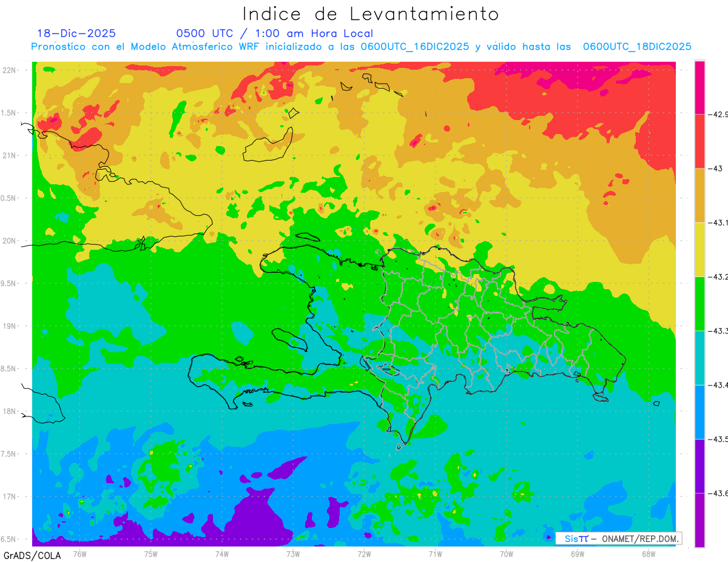Click the latitude label '20N'
Image resolution: width=728 pixels, height=562 pixels.
(10, 241)
